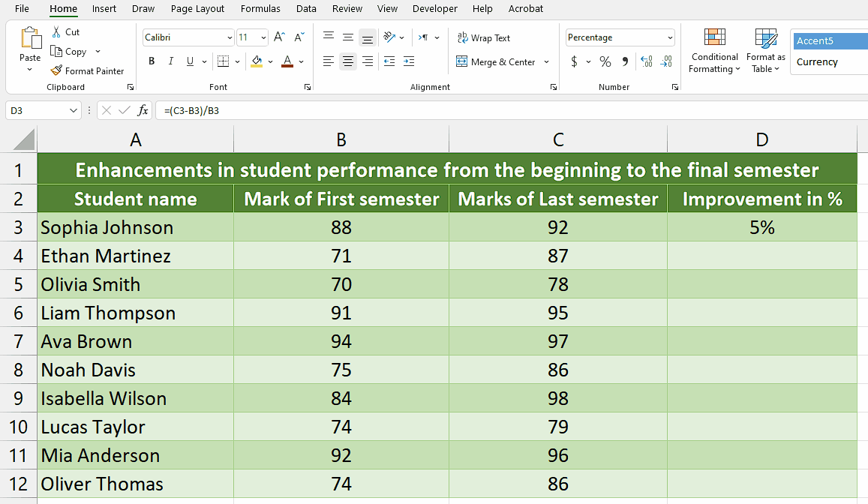Apply the comma style
Viewport: 868px width, 504px height.
click(x=625, y=61)
